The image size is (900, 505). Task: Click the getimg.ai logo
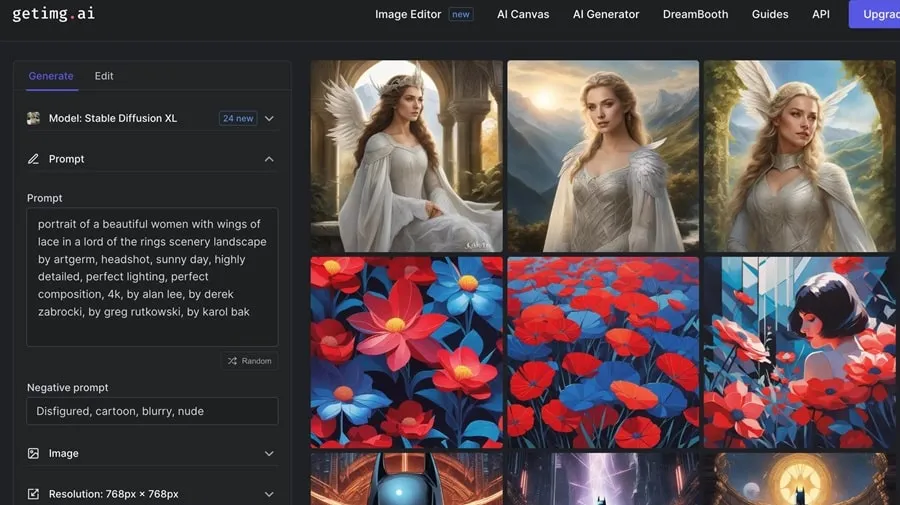(x=53, y=14)
